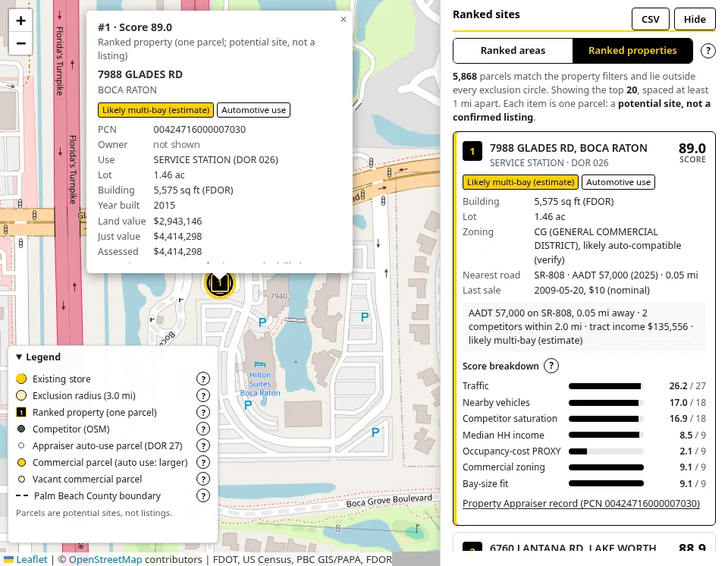Open the 6760 LANTANA RD ranked card
728x566 pixels.
point(584,542)
